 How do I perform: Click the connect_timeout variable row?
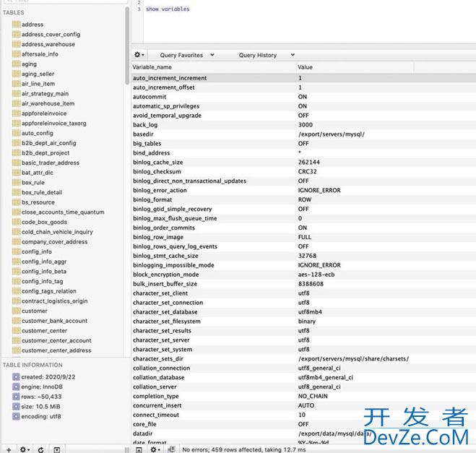(x=304, y=415)
